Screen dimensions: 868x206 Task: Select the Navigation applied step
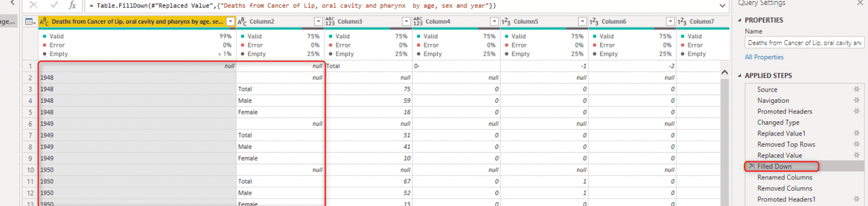tap(773, 100)
